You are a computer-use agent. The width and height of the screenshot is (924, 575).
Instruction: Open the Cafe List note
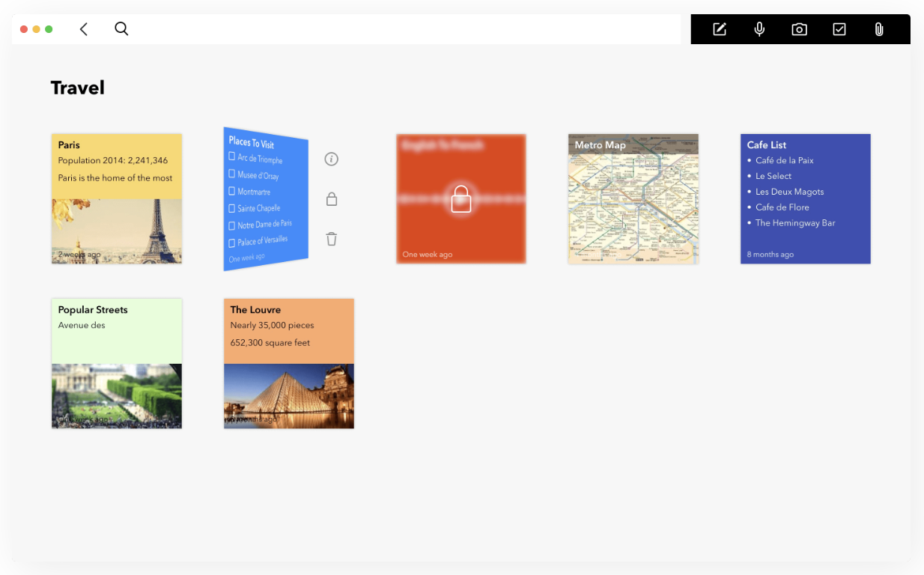point(805,198)
